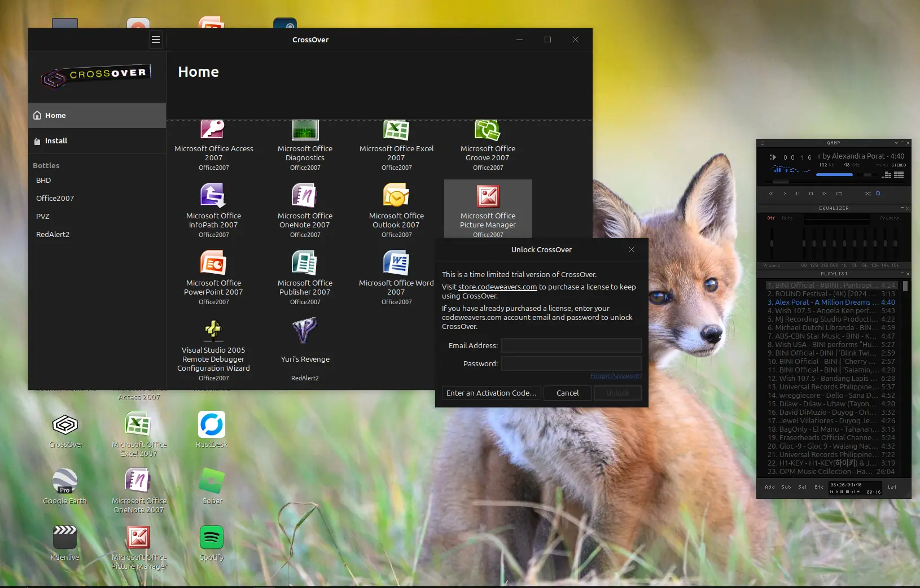Launch Microsoft Office Word 2007
This screenshot has height=588, width=920.
pyautogui.click(x=396, y=277)
